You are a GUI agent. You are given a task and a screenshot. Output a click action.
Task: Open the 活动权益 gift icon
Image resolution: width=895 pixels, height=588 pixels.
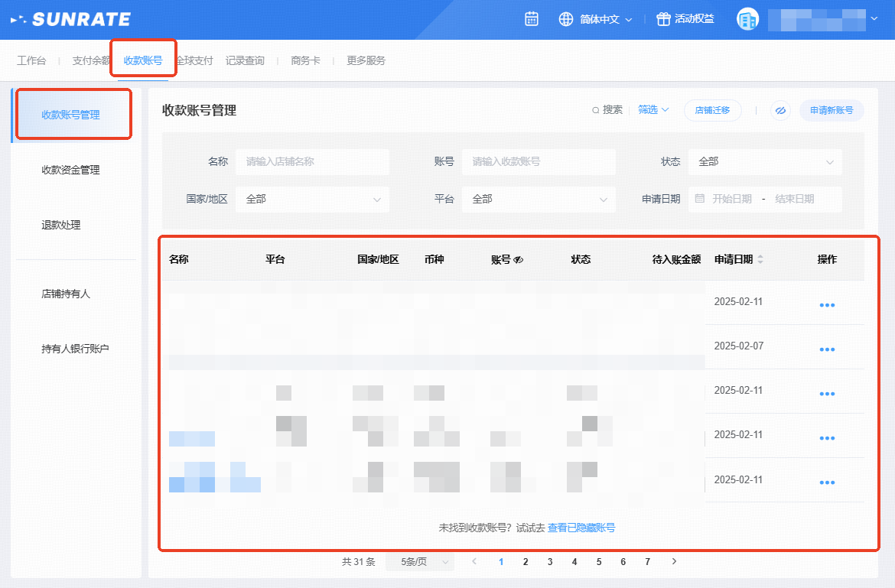tap(663, 19)
